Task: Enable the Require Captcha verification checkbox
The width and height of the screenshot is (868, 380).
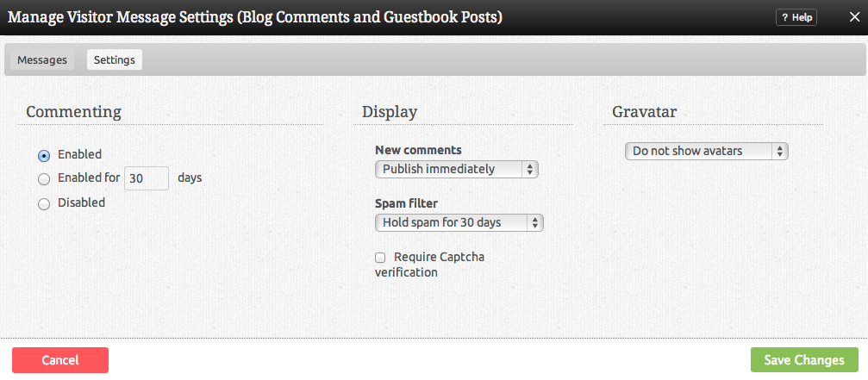Action: click(x=380, y=258)
